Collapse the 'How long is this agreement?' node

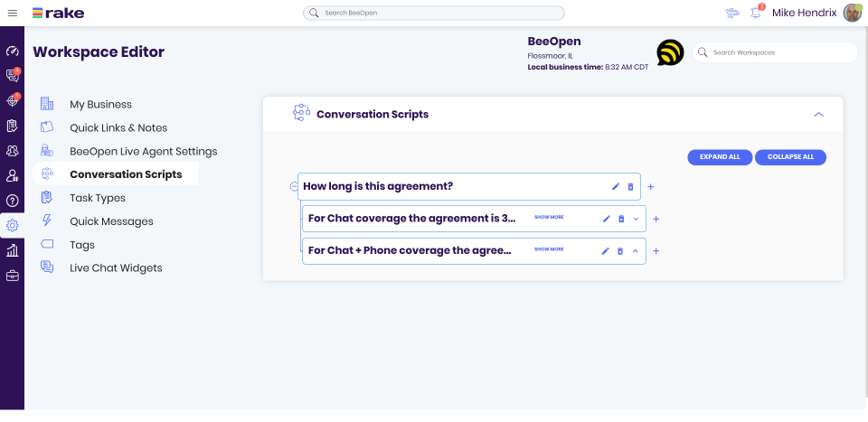[294, 187]
